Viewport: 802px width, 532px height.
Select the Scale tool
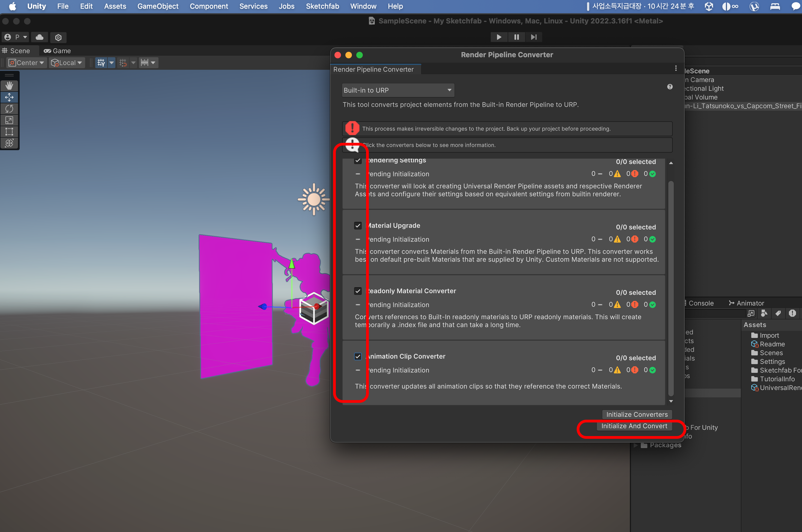click(9, 120)
